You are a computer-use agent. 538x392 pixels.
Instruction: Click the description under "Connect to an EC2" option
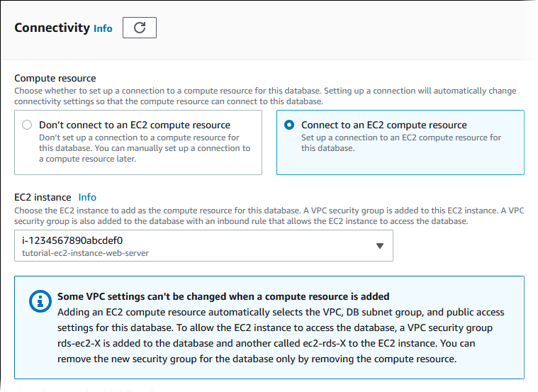click(401, 142)
